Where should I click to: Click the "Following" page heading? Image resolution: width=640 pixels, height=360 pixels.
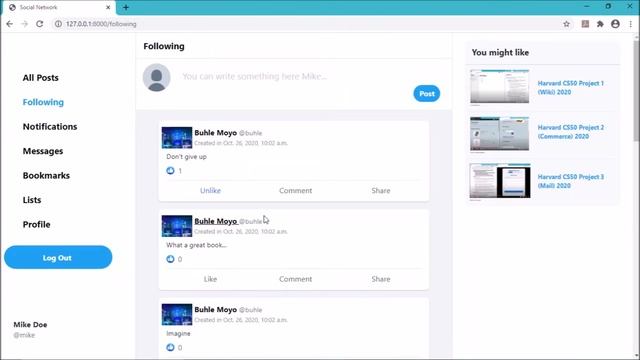[164, 46]
